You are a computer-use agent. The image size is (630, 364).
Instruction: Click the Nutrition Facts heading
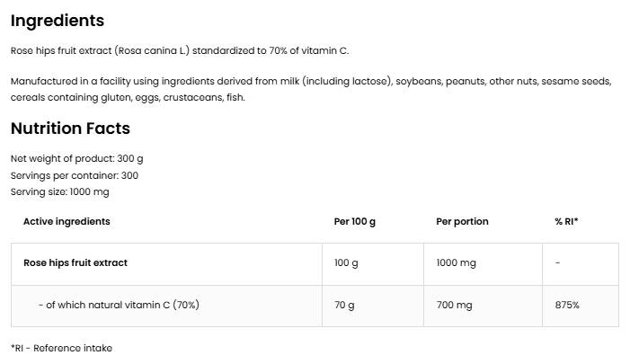coord(70,129)
